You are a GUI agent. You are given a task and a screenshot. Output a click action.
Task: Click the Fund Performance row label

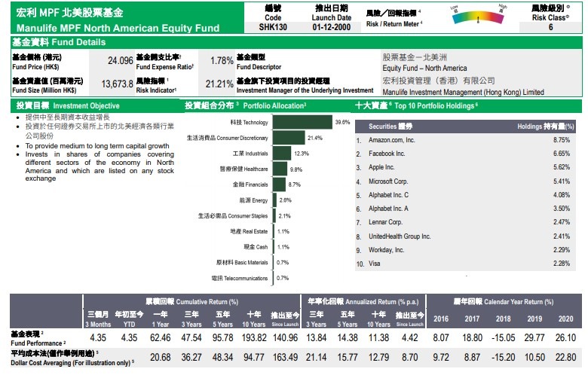38,338
